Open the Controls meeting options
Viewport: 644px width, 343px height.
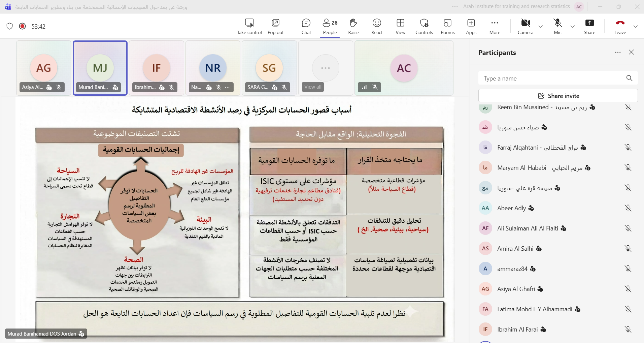tap(424, 26)
